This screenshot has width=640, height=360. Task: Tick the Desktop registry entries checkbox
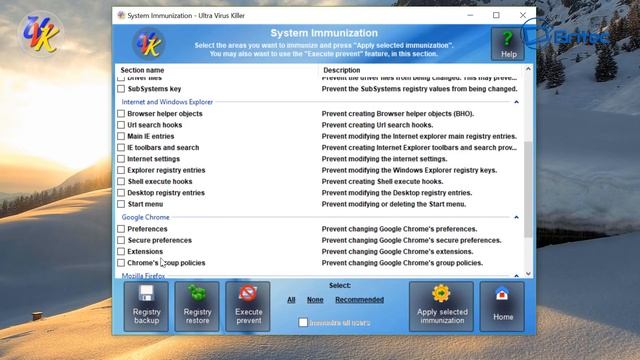(x=121, y=193)
